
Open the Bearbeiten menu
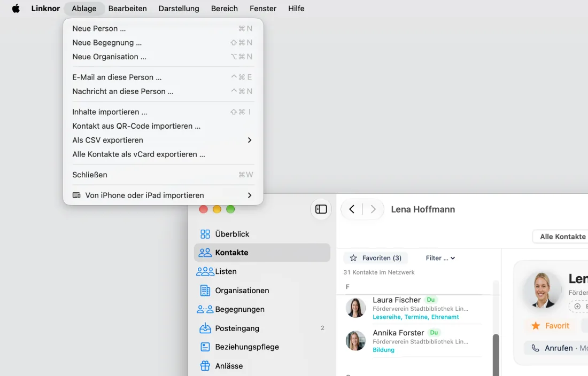click(128, 8)
